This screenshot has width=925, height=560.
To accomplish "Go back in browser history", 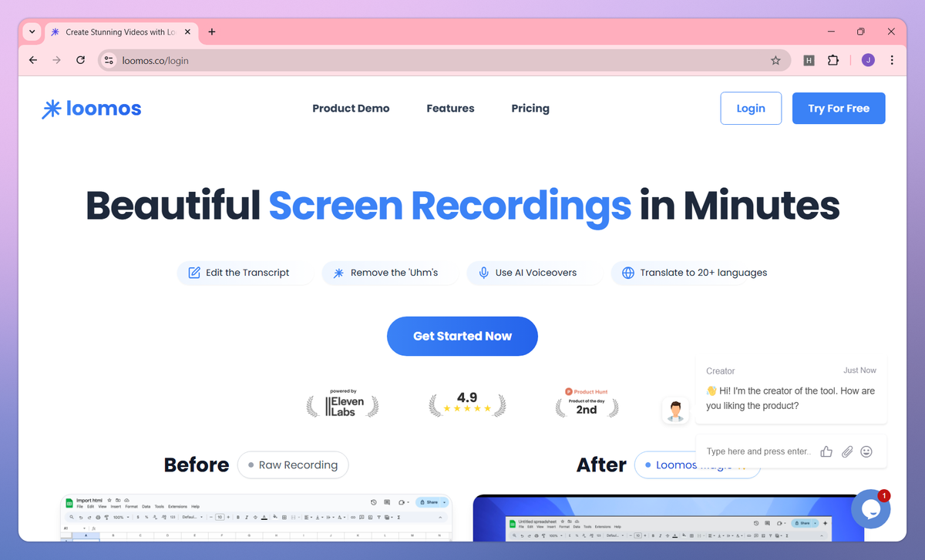I will 32,60.
